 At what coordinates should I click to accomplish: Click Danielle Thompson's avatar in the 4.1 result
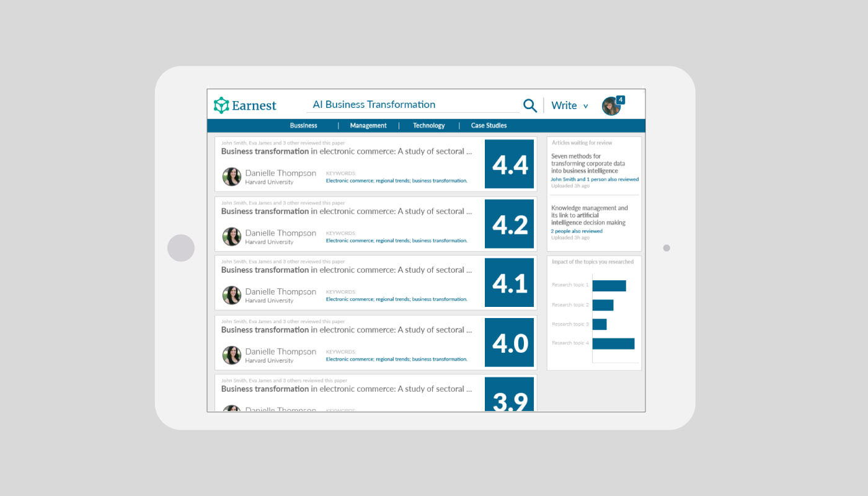click(x=232, y=295)
